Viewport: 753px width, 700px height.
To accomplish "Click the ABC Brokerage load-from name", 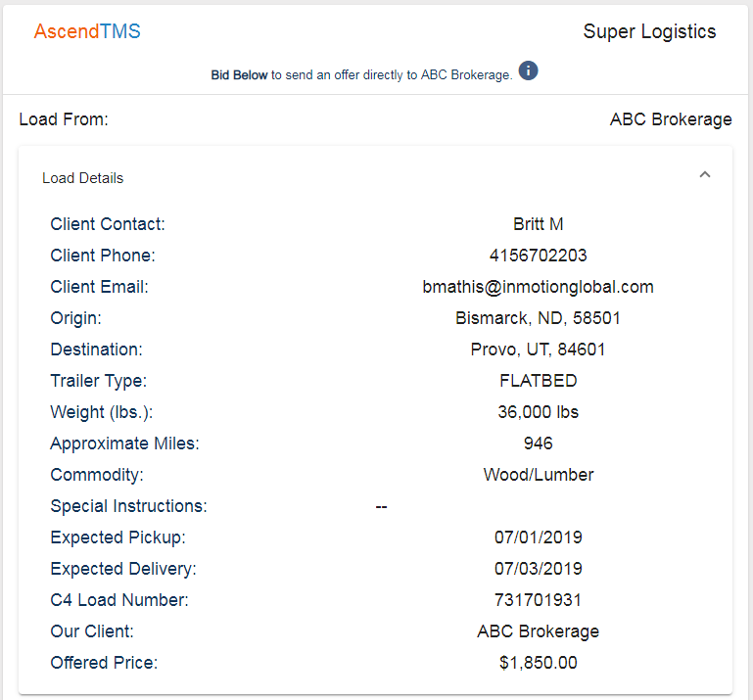I will pyautogui.click(x=671, y=119).
